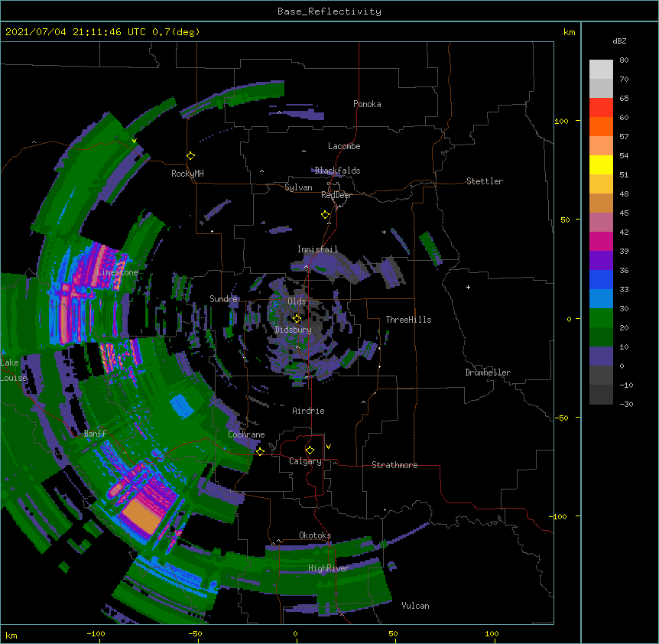Click the yellow V marker east of Calgary
This screenshot has height=644, width=659.
(328, 447)
